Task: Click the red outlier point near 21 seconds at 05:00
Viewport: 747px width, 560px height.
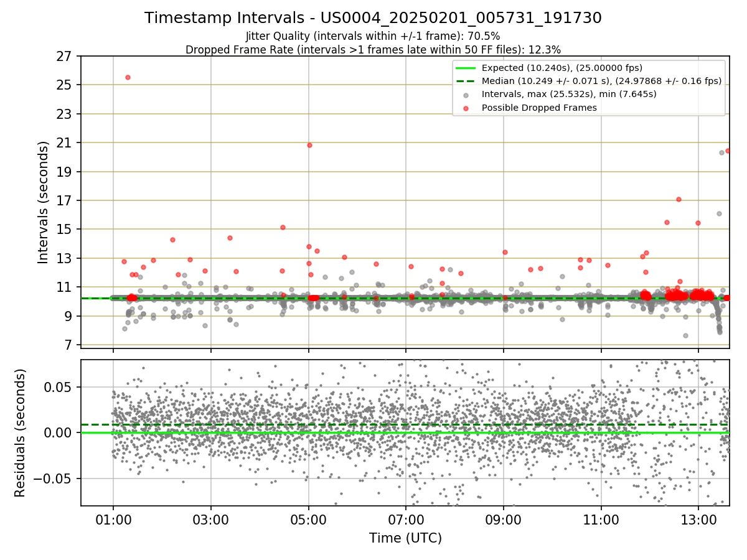Action: click(309, 145)
